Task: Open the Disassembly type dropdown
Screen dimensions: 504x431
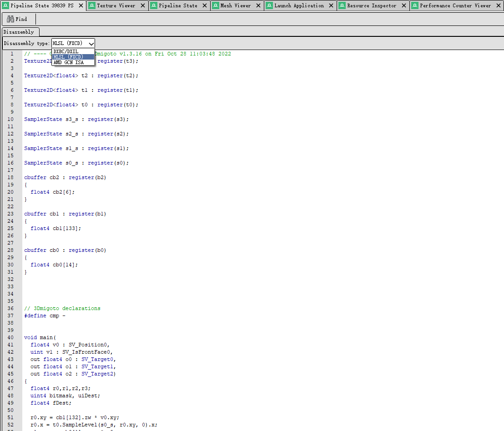Action: tap(73, 43)
